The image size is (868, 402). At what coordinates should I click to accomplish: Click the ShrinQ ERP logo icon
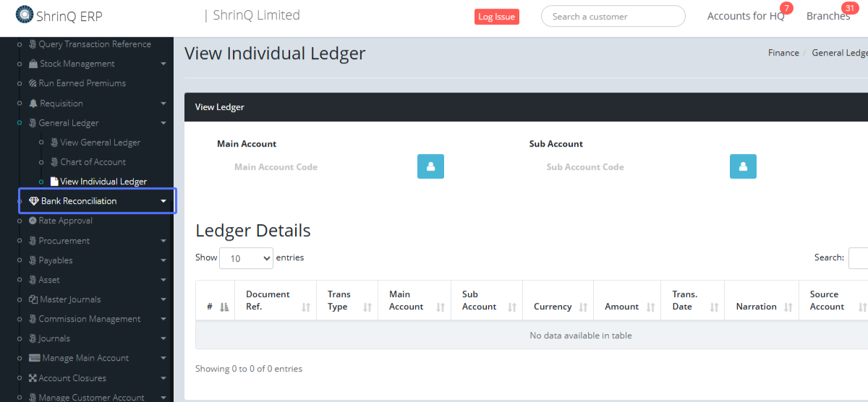click(25, 14)
